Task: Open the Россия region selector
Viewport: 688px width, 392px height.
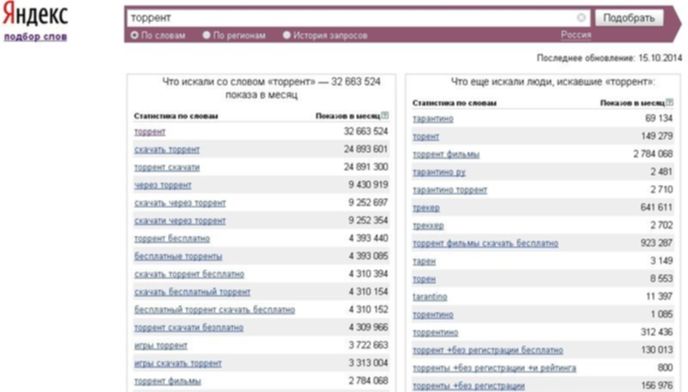Action: click(576, 35)
